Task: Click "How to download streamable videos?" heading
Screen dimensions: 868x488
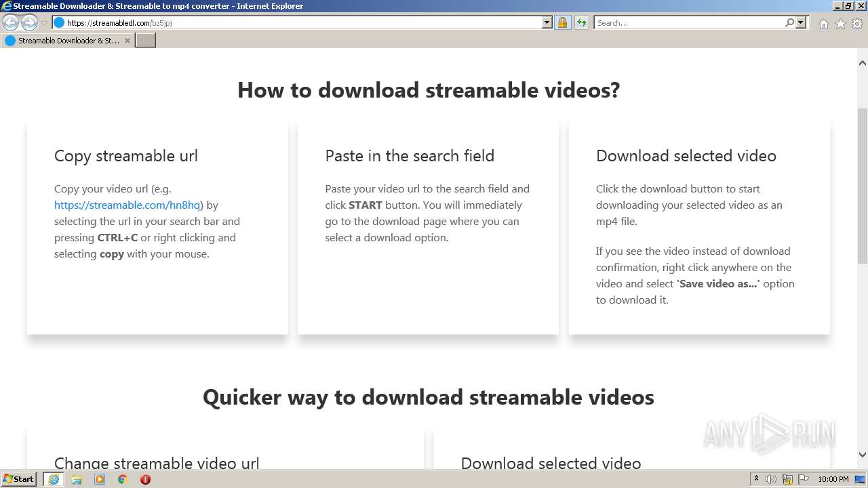Action: 429,90
